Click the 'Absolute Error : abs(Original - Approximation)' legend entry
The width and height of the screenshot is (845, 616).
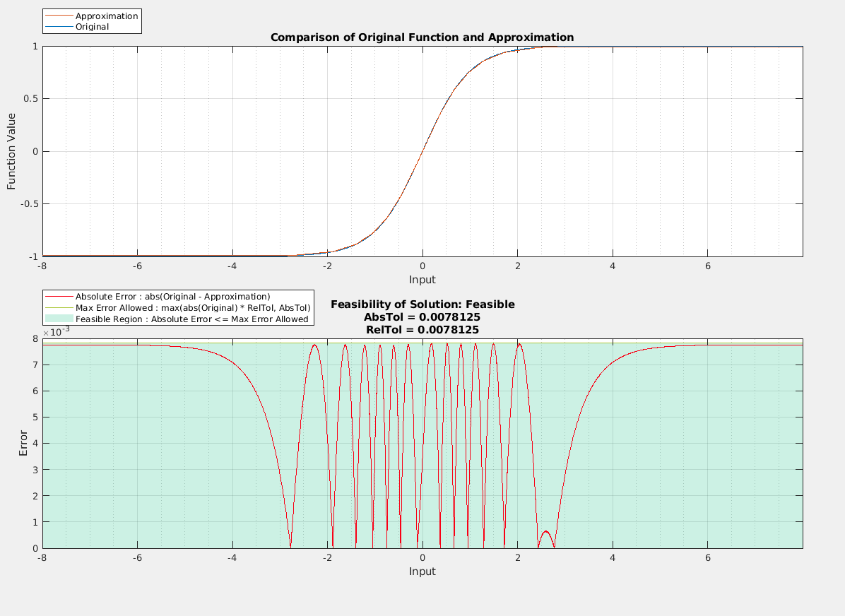pos(172,297)
